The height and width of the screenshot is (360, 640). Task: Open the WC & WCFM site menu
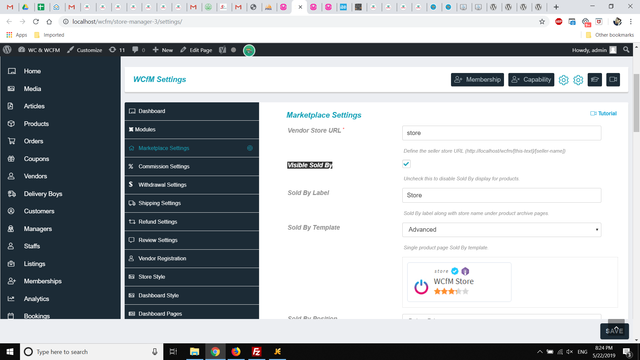pyautogui.click(x=39, y=50)
